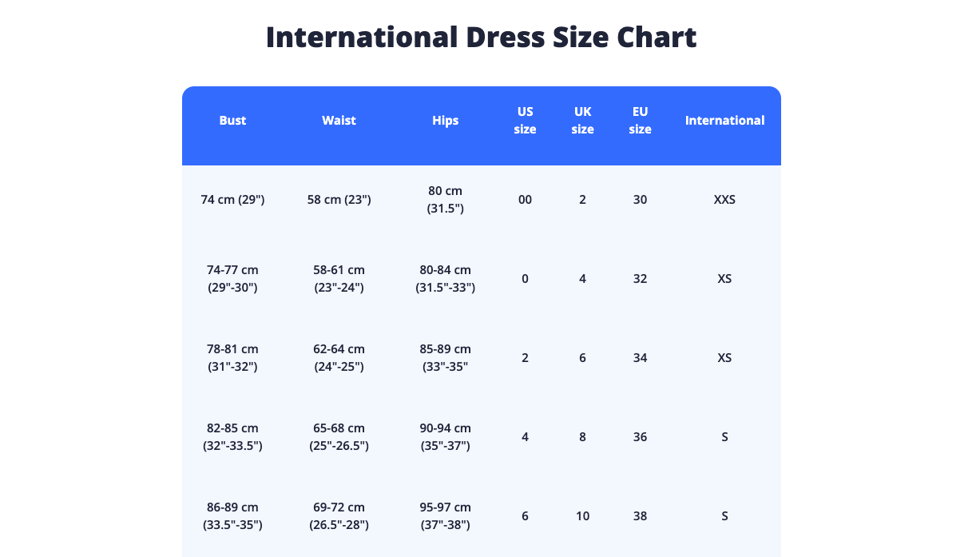980x557 pixels.
Task: Click the bust cell reading 74 cm (29")
Action: click(x=232, y=200)
